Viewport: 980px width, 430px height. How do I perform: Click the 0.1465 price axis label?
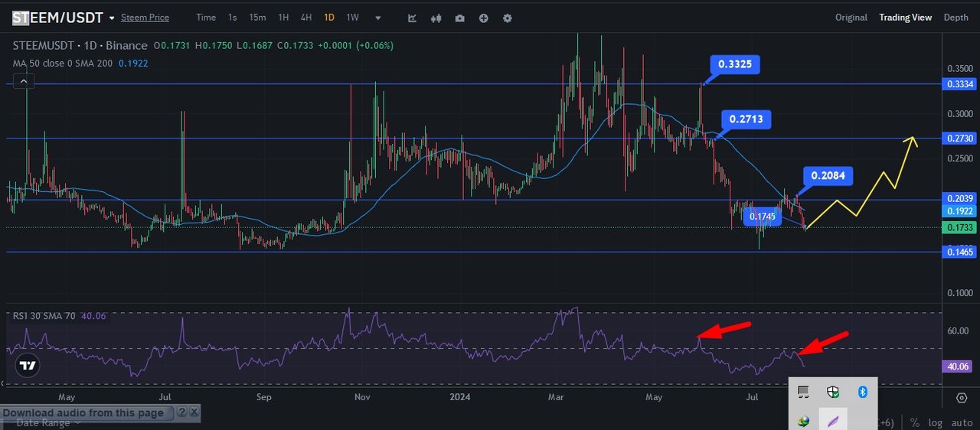[x=960, y=252]
